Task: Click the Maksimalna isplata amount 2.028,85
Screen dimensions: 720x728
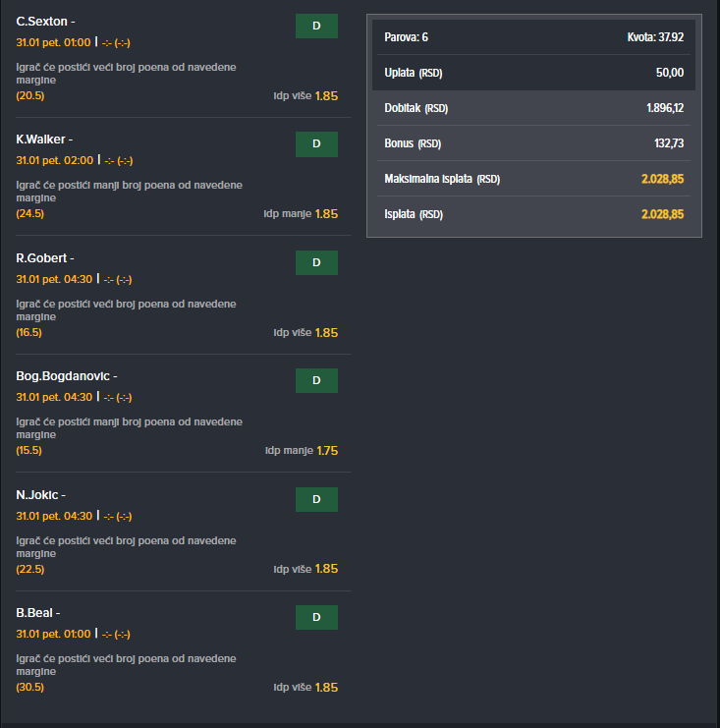Action: click(662, 179)
